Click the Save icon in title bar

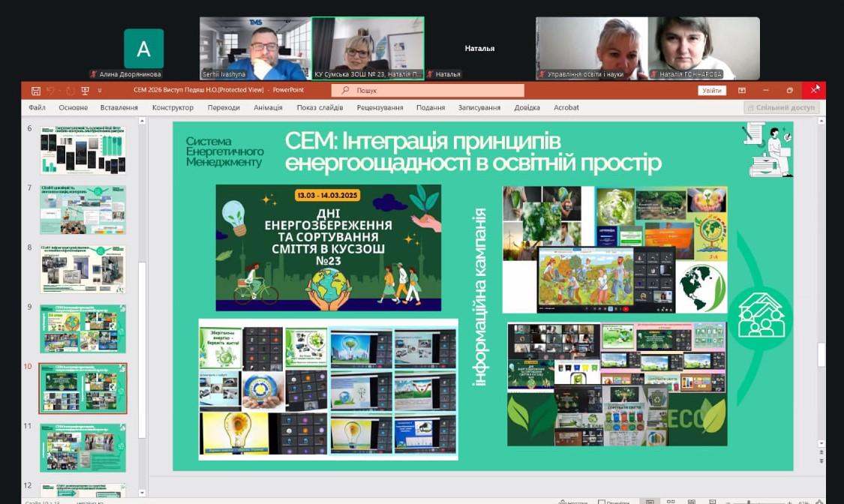[35, 91]
